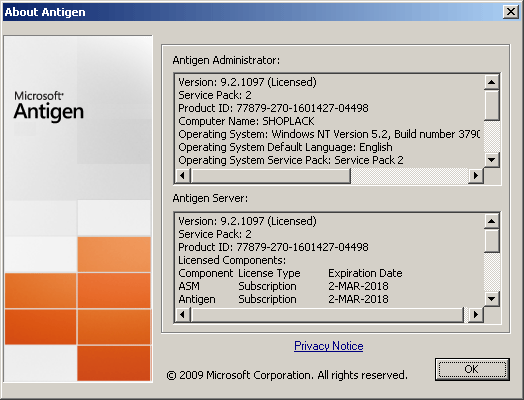Click Administrator box scroll down arrow
Image resolution: width=524 pixels, height=400 pixels.
pos(492,160)
